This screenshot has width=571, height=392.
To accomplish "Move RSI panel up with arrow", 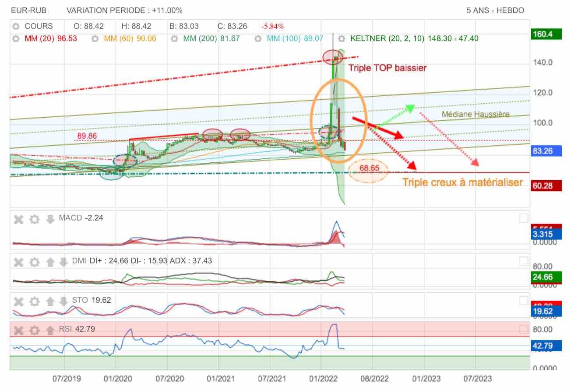I will point(50,330).
